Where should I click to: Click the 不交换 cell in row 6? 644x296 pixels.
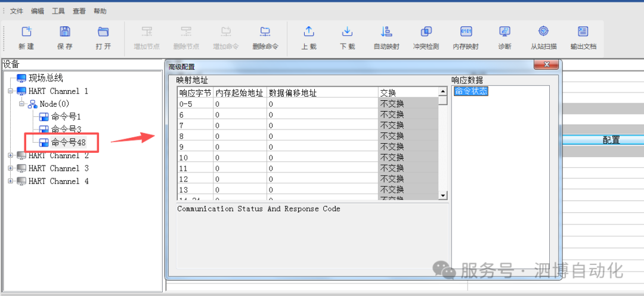(x=408, y=115)
